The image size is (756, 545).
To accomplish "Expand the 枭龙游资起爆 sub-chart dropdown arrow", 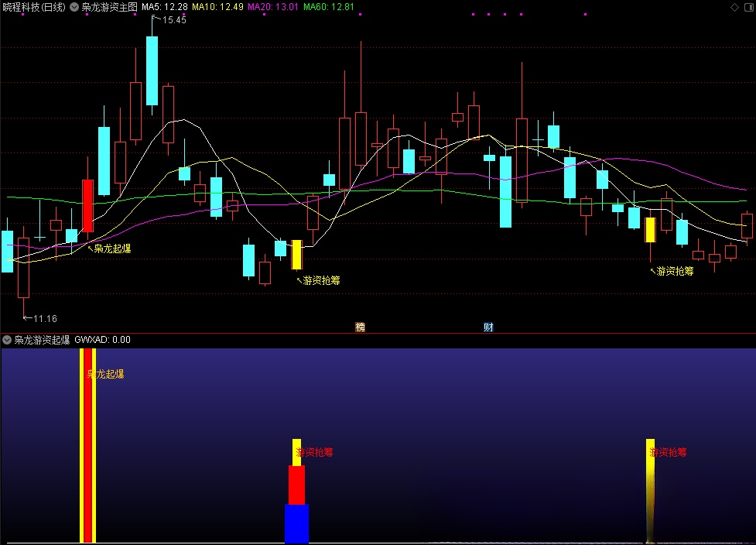I will tap(7, 339).
